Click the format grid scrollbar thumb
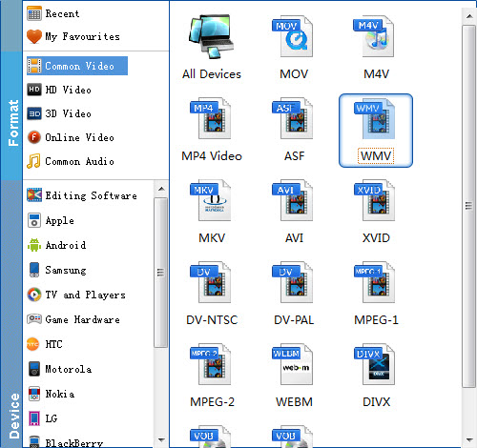The height and width of the screenshot is (448, 477). (x=468, y=206)
